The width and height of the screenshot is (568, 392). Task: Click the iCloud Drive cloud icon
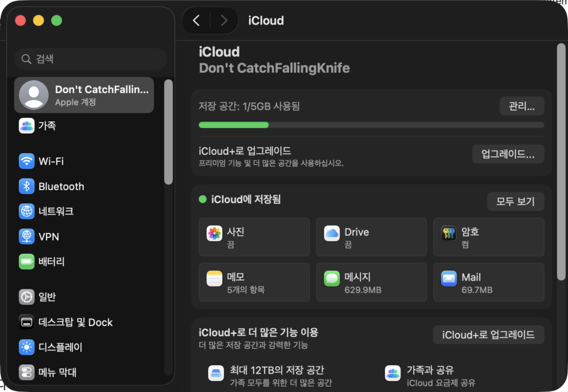[332, 233]
